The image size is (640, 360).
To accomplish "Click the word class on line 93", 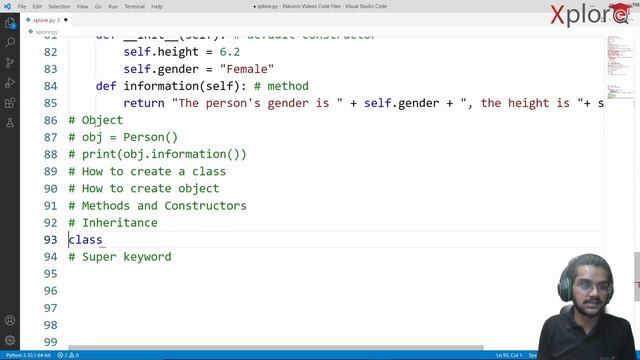I will [x=85, y=240].
